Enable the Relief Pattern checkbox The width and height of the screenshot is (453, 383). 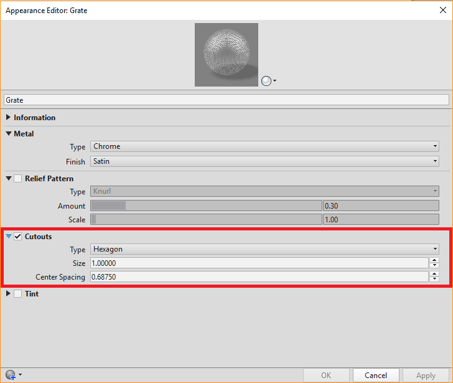(x=18, y=178)
